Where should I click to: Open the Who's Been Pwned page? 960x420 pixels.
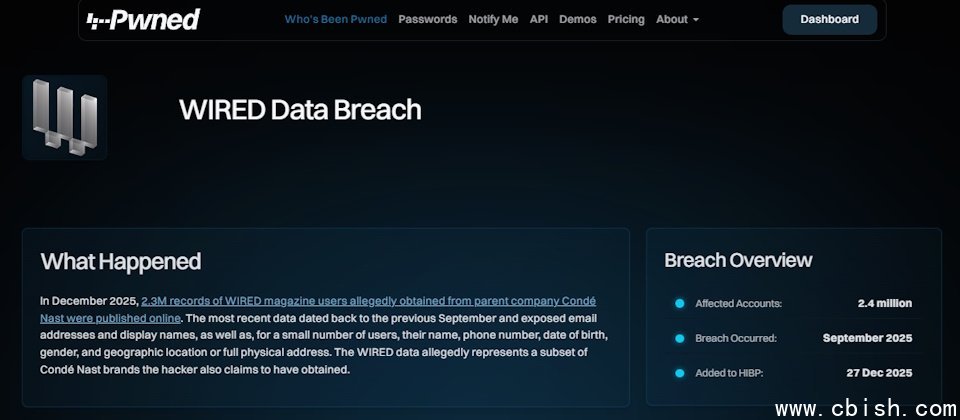tap(335, 19)
